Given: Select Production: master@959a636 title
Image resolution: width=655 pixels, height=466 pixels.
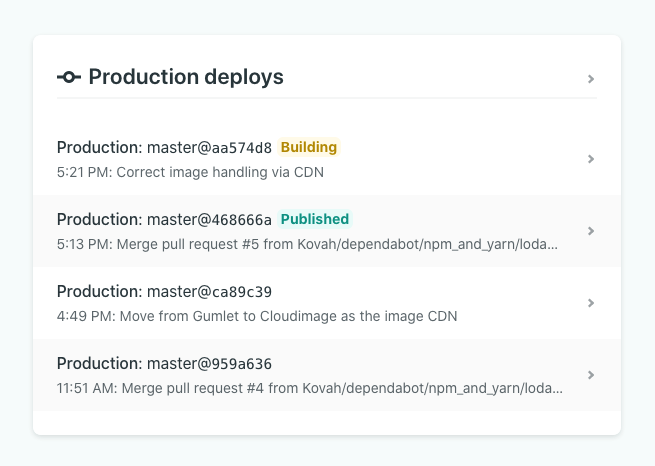Looking at the screenshot, I should 164,363.
